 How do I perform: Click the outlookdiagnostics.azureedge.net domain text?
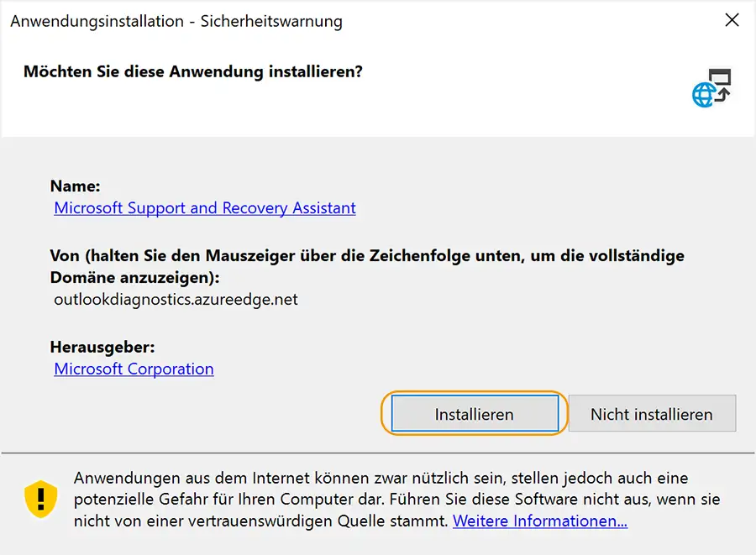pos(176,300)
